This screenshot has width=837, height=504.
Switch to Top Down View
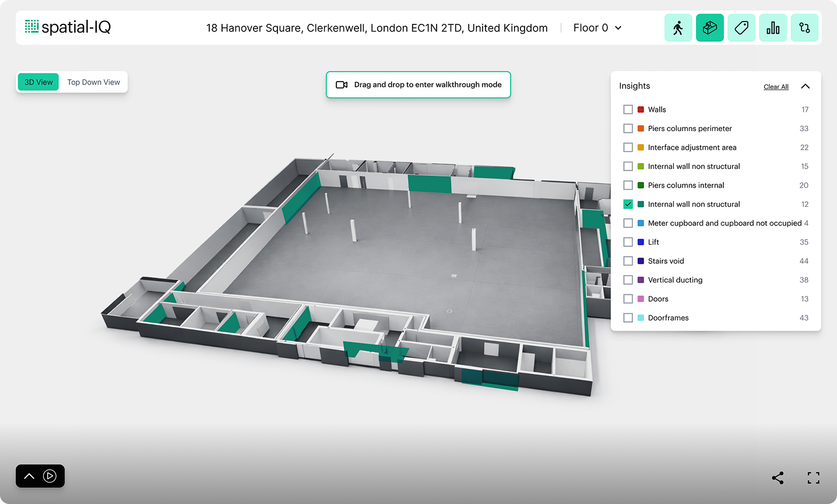click(x=93, y=82)
